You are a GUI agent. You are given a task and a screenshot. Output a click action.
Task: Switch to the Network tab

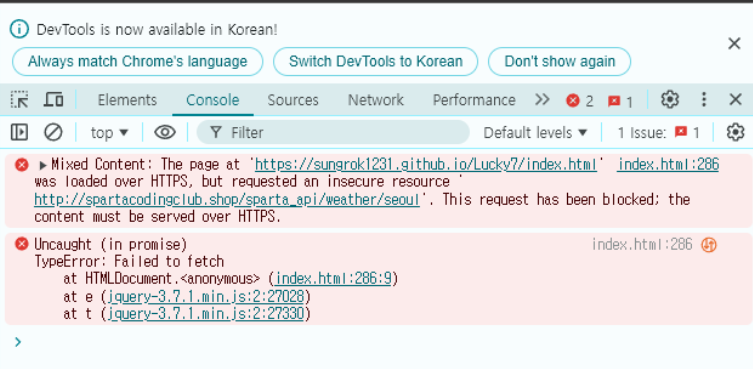click(x=376, y=100)
